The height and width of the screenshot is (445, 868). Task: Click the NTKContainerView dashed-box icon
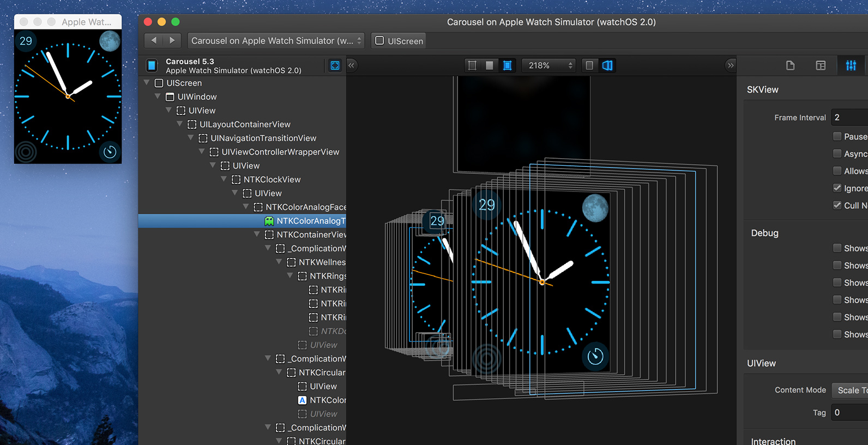tap(269, 234)
